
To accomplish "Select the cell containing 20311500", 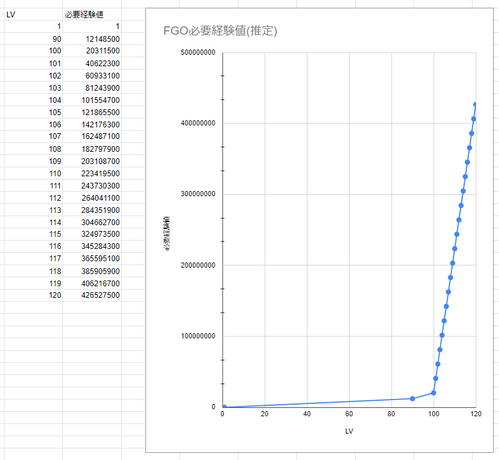I will 92,51.
